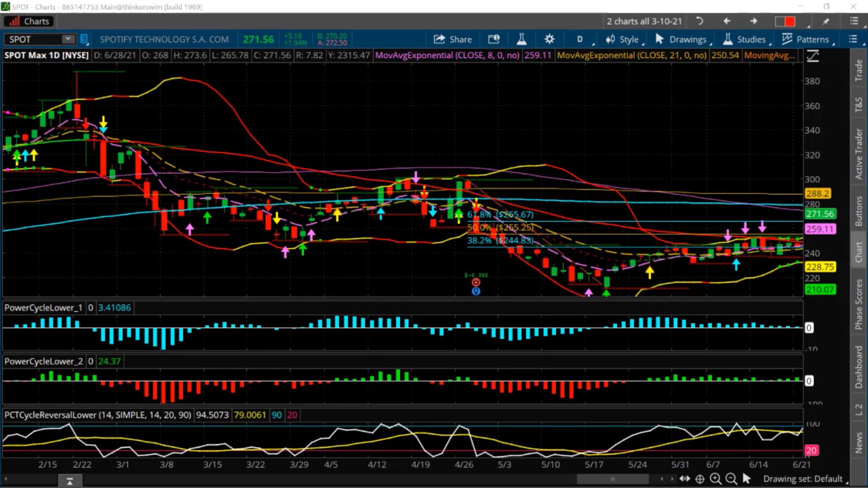
Task: Click the price axis scale toggle icon
Action: click(x=813, y=56)
